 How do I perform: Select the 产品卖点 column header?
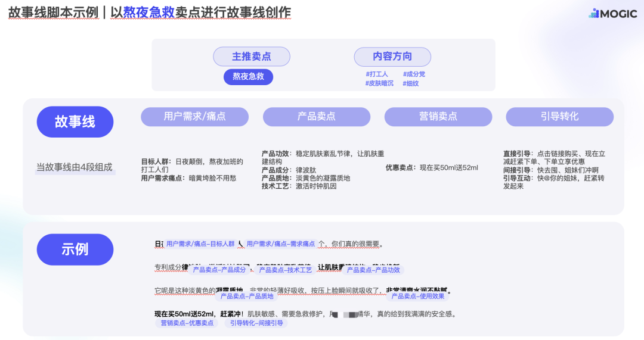point(316,117)
